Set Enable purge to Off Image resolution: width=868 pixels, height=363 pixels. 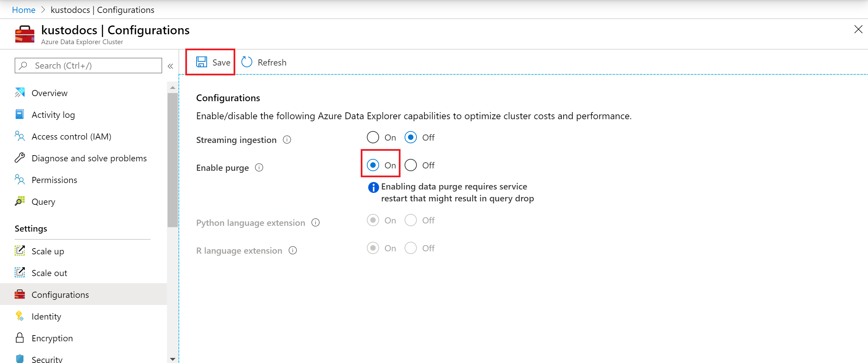[x=411, y=165]
